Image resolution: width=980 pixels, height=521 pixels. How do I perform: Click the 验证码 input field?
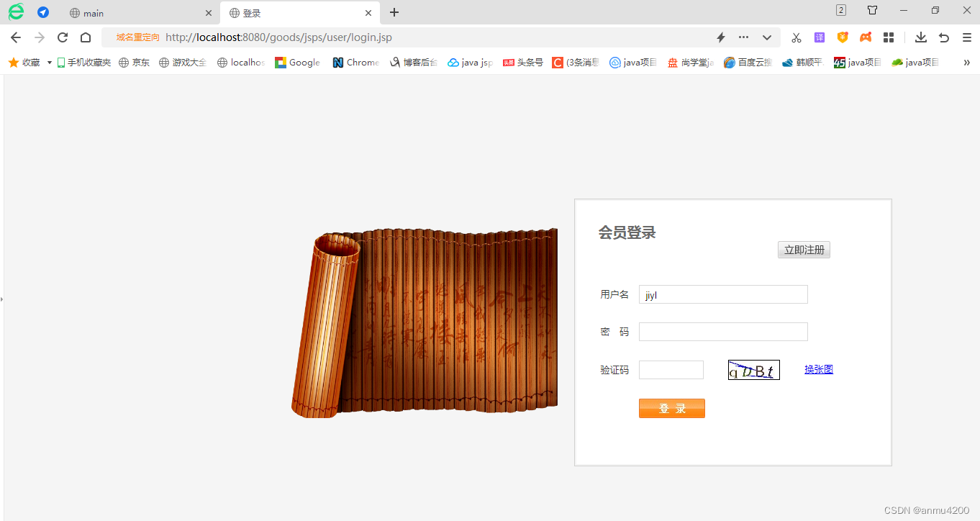pyautogui.click(x=671, y=368)
